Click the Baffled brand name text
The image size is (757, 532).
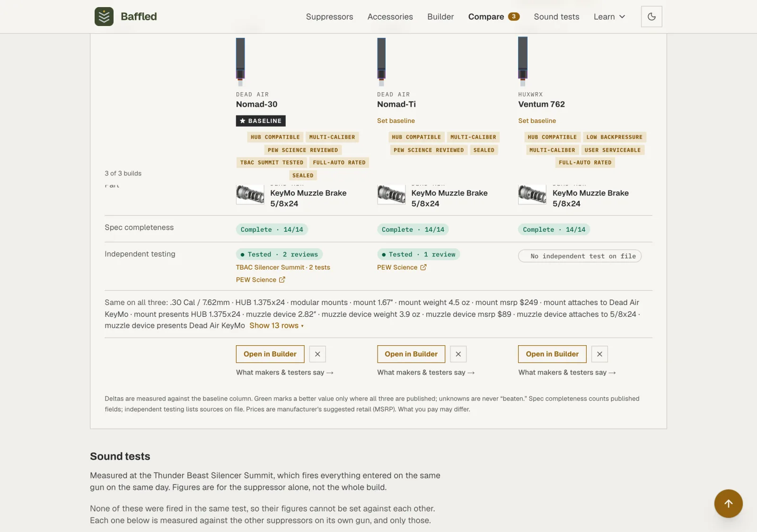[139, 17]
